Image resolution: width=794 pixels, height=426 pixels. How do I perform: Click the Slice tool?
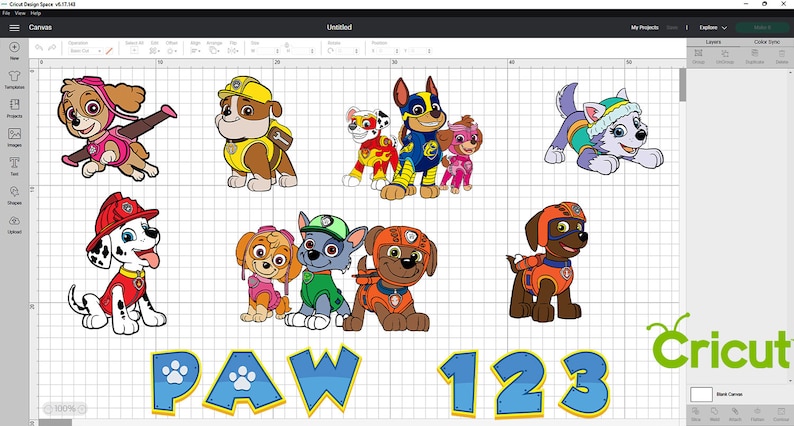[696, 414]
